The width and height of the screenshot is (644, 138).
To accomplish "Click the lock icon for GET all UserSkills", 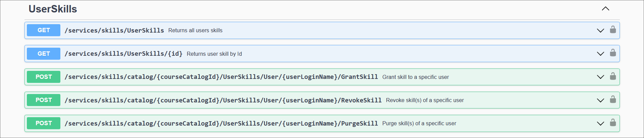I will (613, 30).
